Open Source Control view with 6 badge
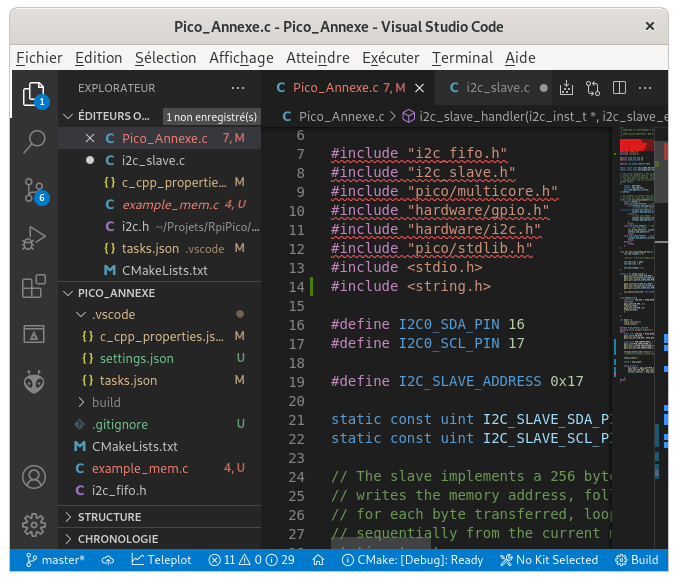 (x=34, y=190)
